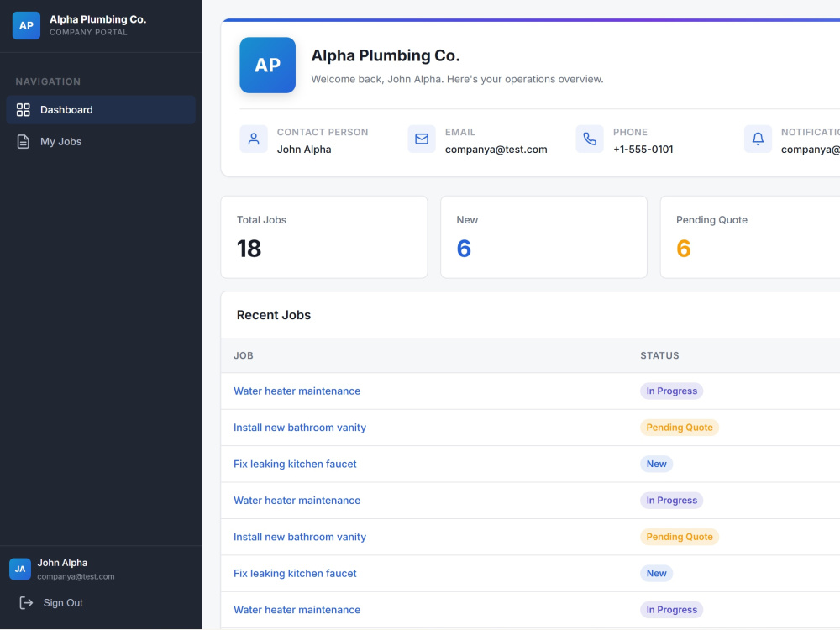This screenshot has width=840, height=630.
Task: Click the second In Progress status badge
Action: point(671,501)
